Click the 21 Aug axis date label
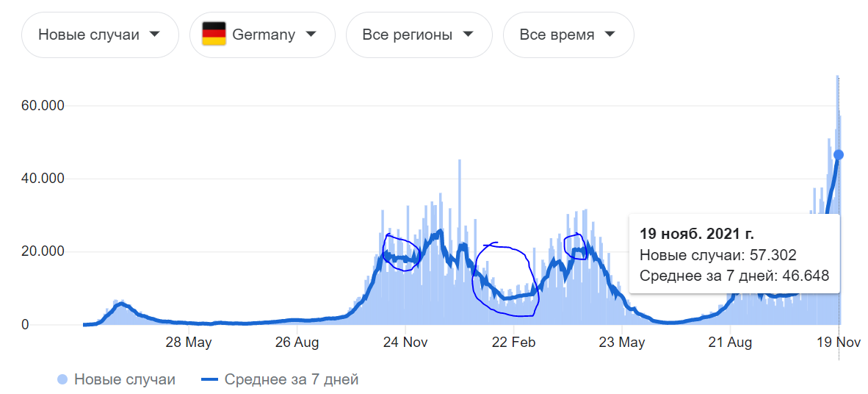The width and height of the screenshot is (868, 394). pos(730,342)
